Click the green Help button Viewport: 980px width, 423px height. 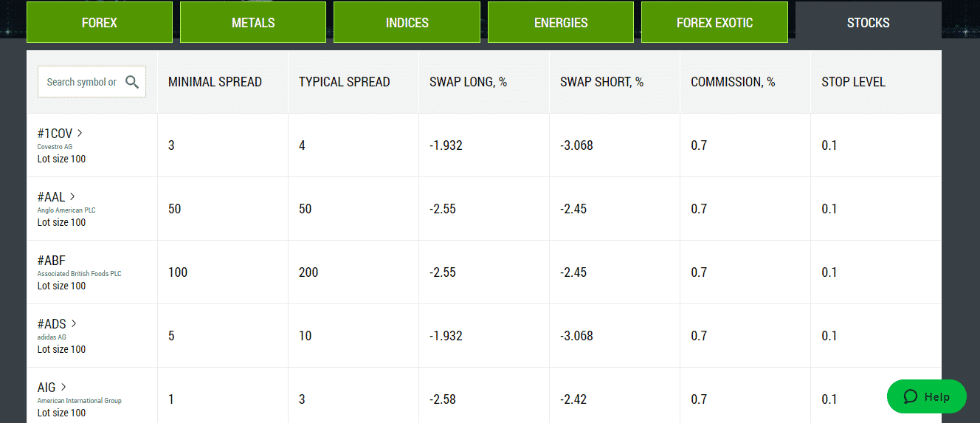(x=927, y=397)
